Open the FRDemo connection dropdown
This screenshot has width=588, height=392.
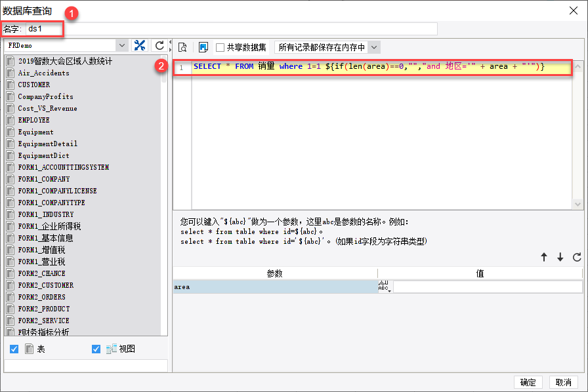click(122, 45)
